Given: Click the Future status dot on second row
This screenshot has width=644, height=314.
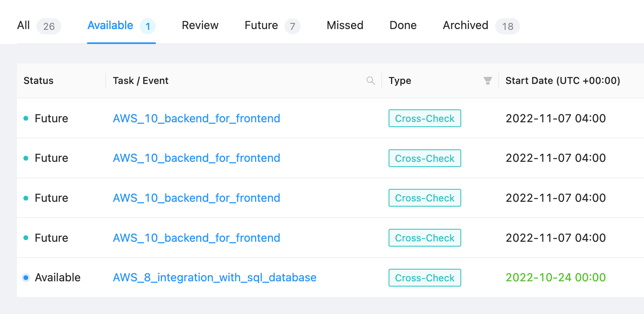Looking at the screenshot, I should [x=25, y=158].
